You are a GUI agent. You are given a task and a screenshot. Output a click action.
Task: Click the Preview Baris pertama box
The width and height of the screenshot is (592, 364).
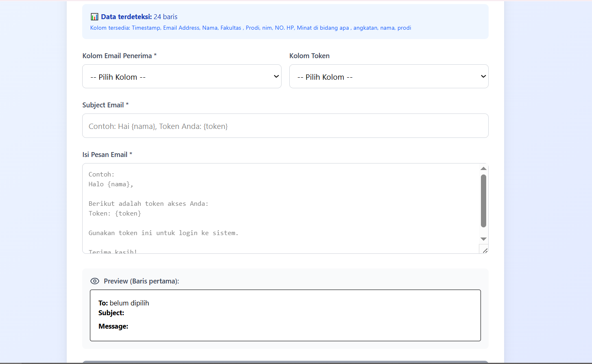[285, 315]
